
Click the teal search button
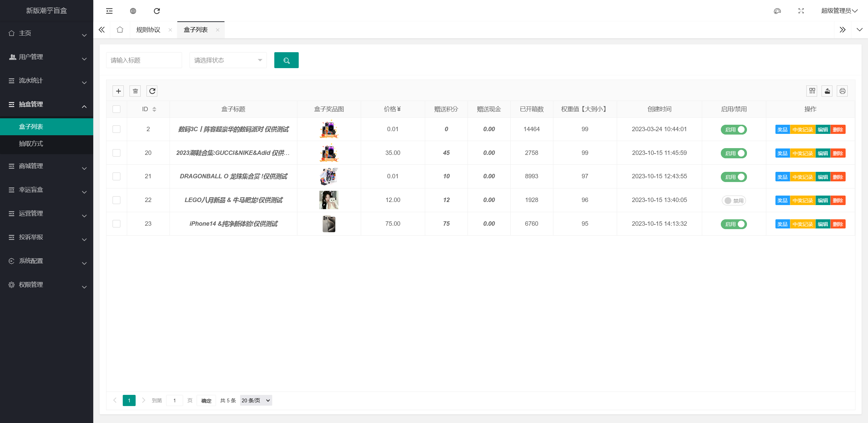[x=286, y=60]
